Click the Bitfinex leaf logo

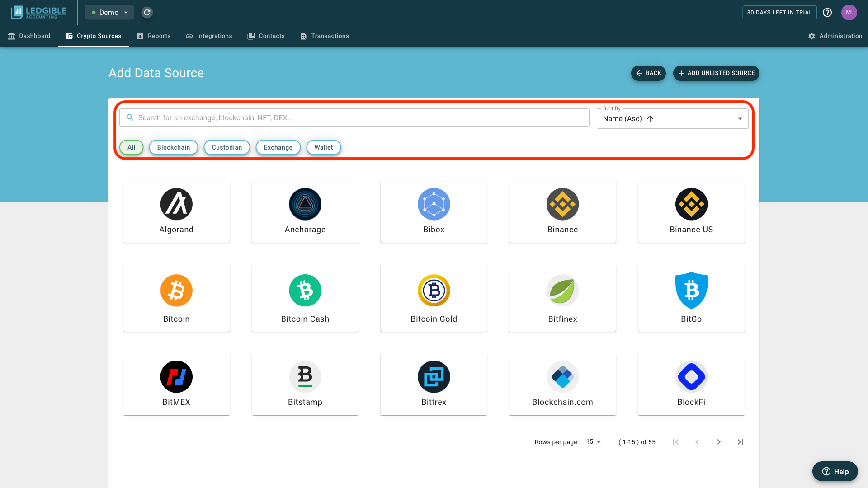[x=563, y=291]
